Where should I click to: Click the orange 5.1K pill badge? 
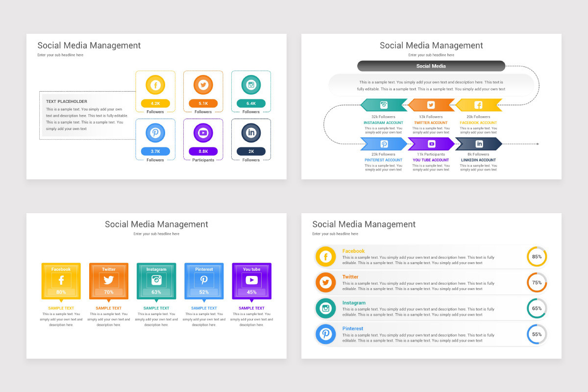click(x=203, y=103)
